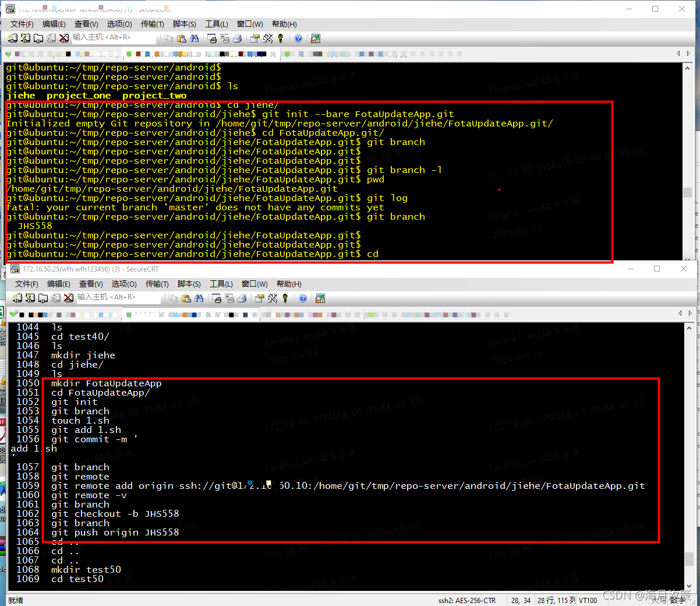
Task: Open Session Options icon in the 172.16.50.25 window
Action: 260,298
